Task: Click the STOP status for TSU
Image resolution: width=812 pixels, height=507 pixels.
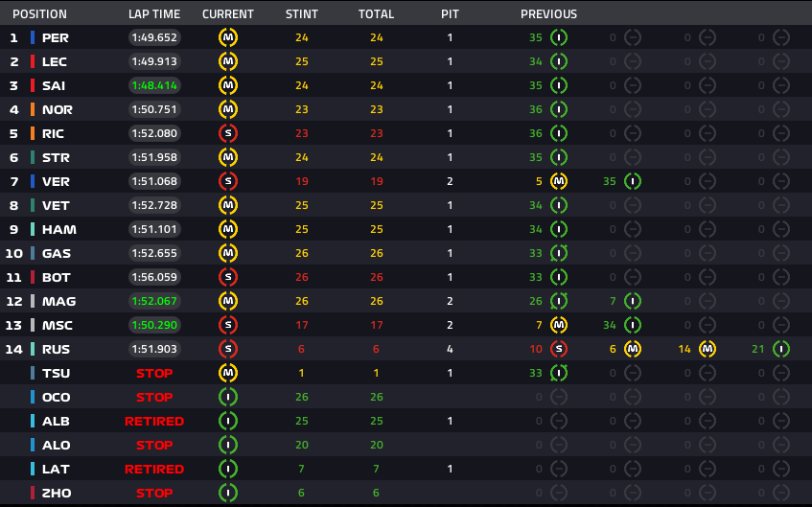Action: [154, 373]
